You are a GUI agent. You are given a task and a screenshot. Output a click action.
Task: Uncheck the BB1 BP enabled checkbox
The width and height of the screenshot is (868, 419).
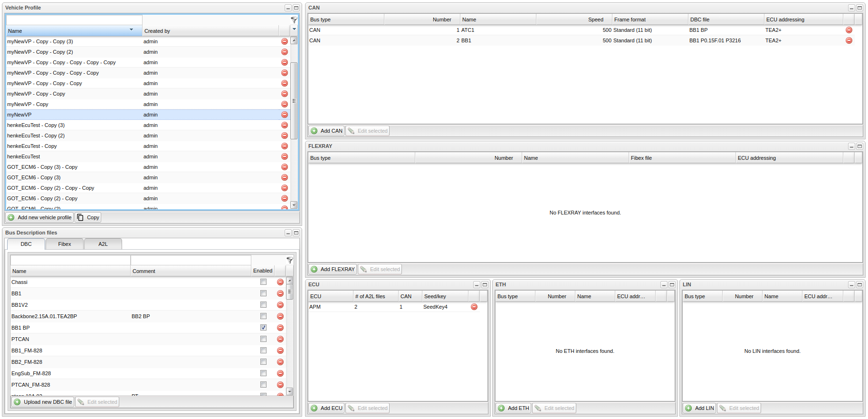click(x=263, y=328)
